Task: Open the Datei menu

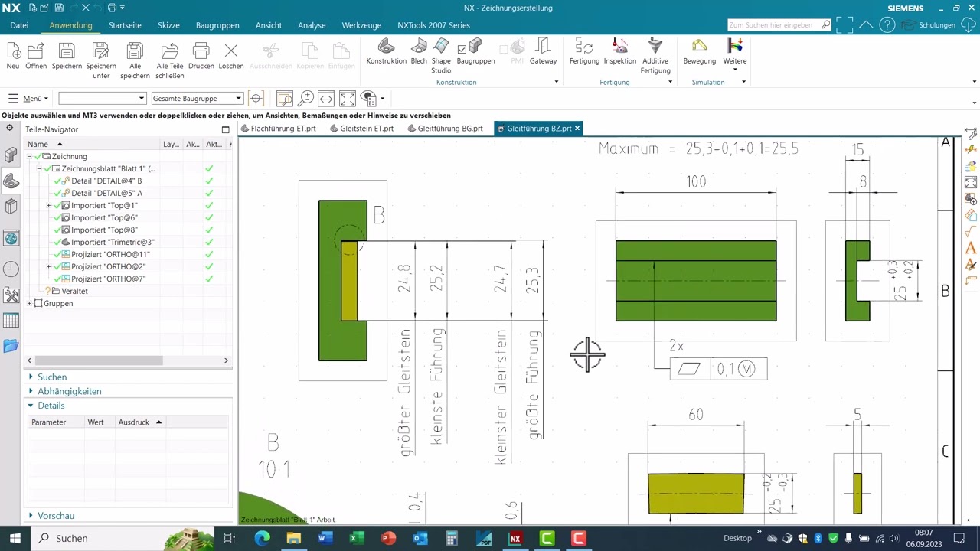Action: pos(19,25)
